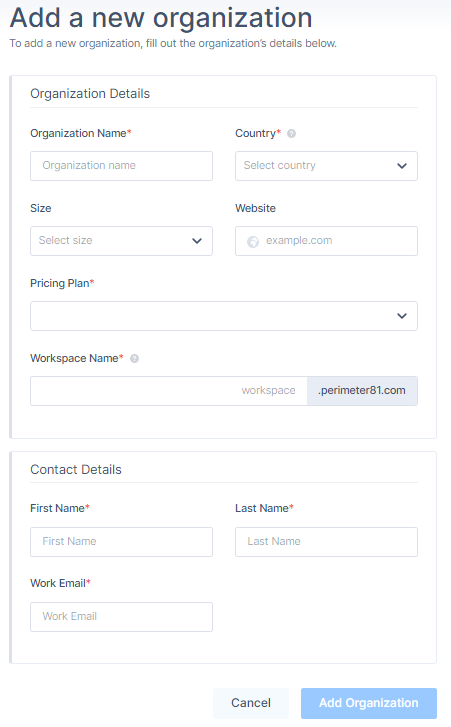
Task: Click the .perimeter81.com domain suffix
Action: coord(362,391)
